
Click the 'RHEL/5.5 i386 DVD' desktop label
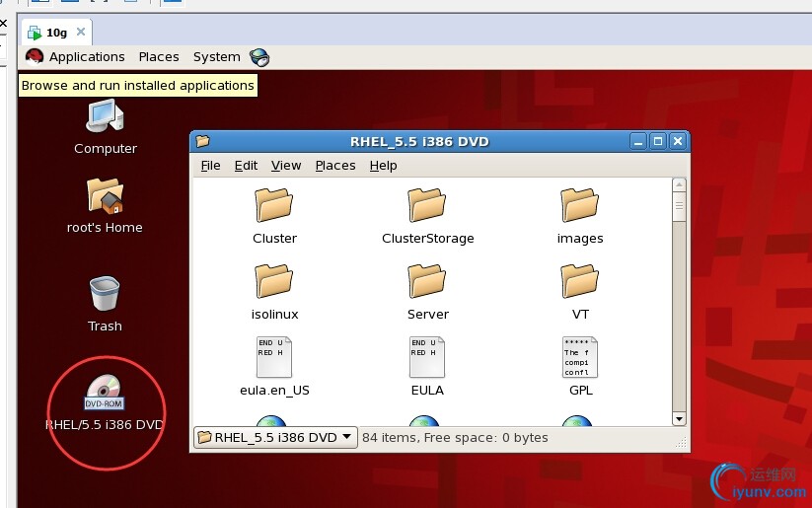104,424
